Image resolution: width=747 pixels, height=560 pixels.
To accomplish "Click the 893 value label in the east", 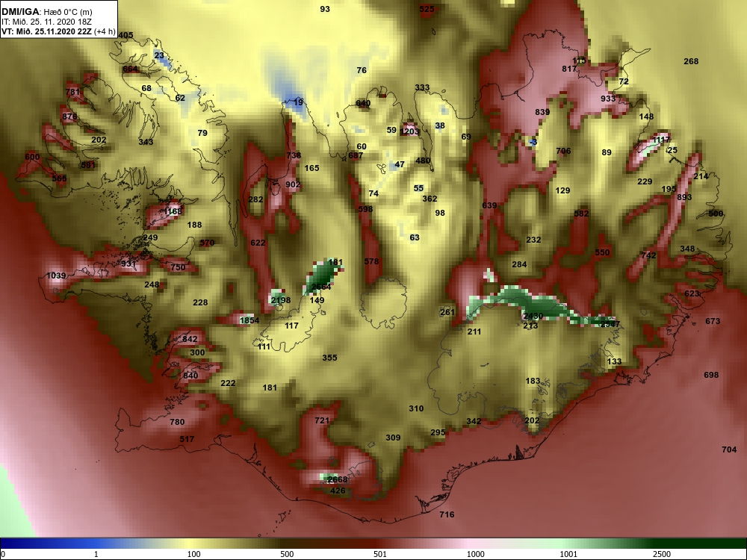I will coord(684,196).
